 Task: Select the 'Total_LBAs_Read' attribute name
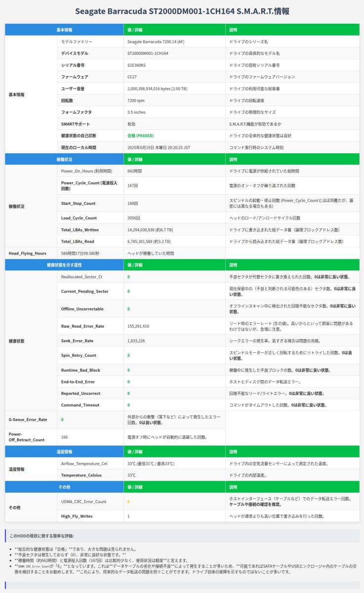pos(78,242)
